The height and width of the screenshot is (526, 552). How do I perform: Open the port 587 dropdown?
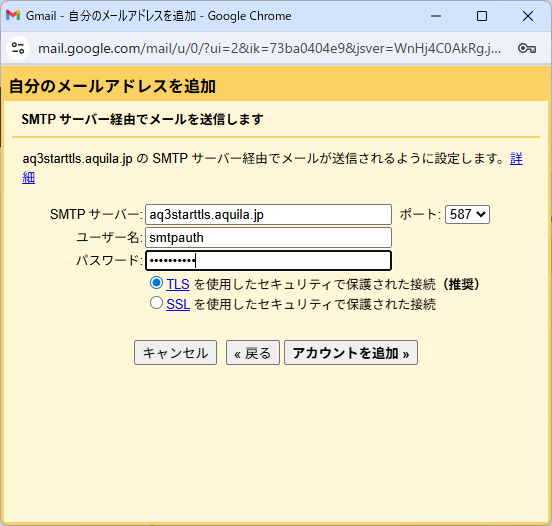pyautogui.click(x=467, y=214)
